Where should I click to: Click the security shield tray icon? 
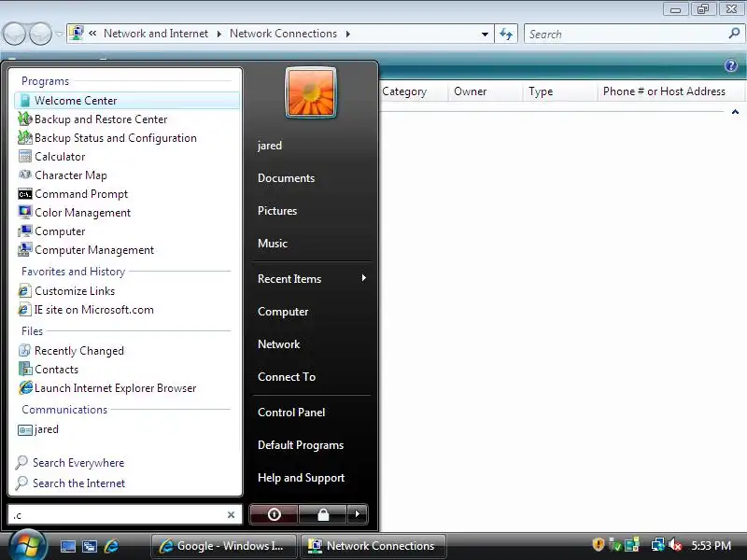pyautogui.click(x=599, y=545)
